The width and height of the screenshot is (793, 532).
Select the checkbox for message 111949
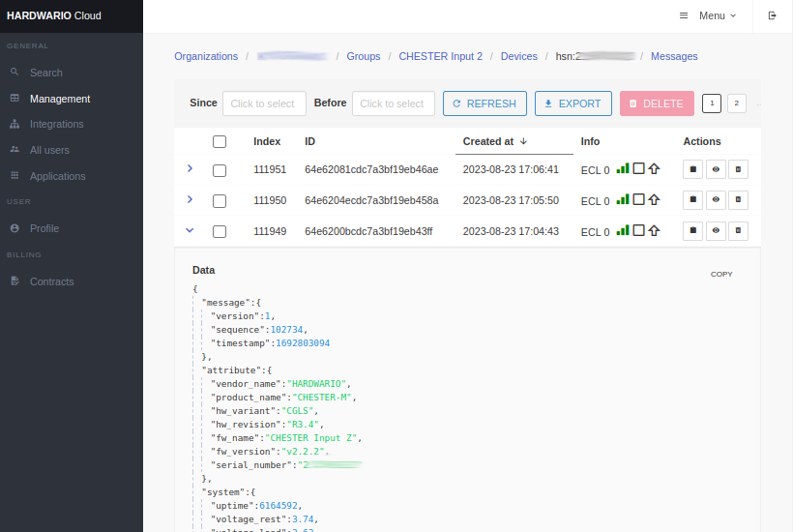pos(220,232)
